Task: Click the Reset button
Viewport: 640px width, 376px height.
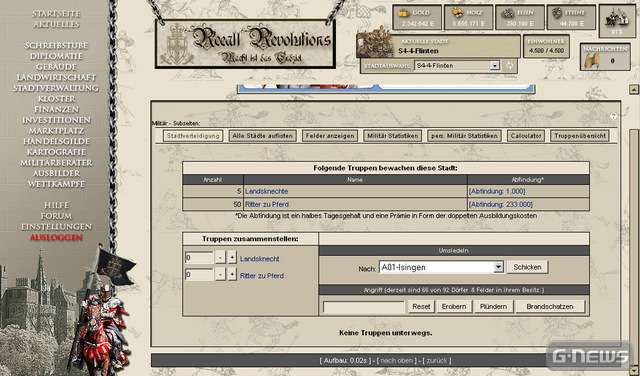Action: [x=421, y=307]
